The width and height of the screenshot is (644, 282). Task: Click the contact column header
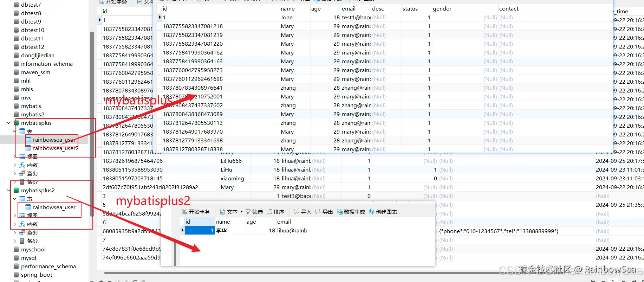pyautogui.click(x=555, y=8)
